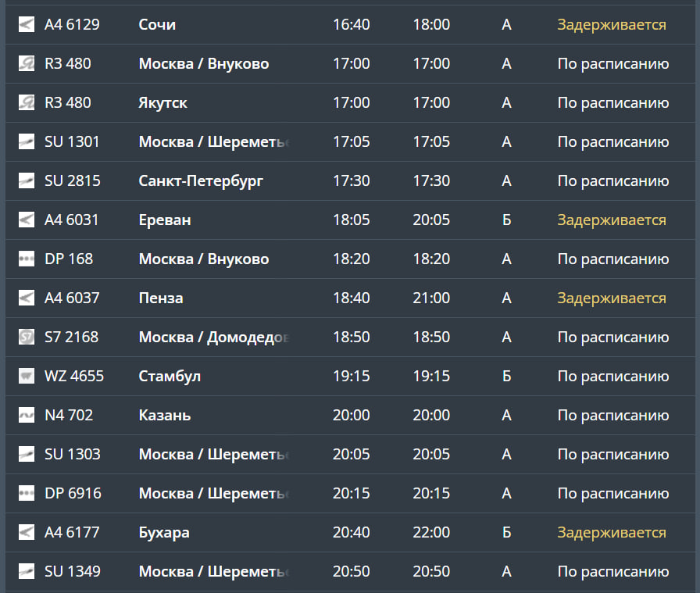Click the Aeroflot logo beside SU 2815
This screenshot has height=593, width=700.
pyautogui.click(x=27, y=181)
